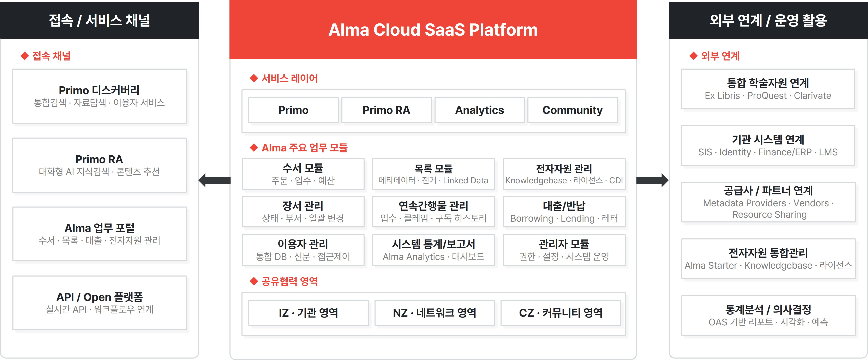Open the 전자자원 통합관리 card

tap(768, 259)
